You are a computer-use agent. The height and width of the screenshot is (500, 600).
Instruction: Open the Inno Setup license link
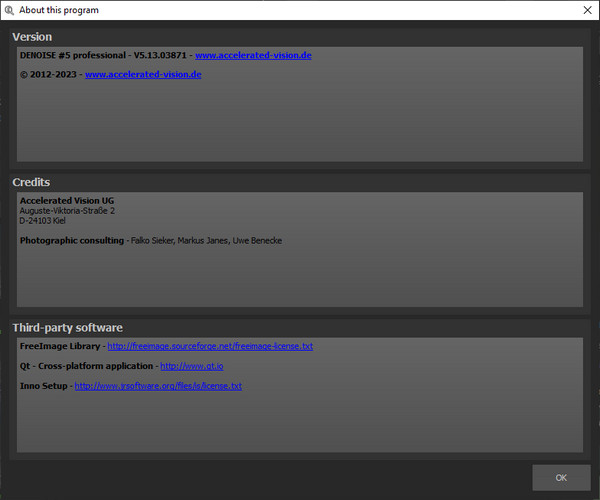click(158, 386)
